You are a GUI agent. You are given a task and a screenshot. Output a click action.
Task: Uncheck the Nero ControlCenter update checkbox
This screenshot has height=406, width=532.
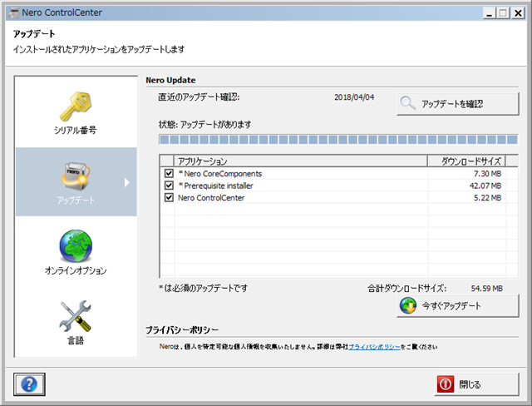click(x=169, y=197)
